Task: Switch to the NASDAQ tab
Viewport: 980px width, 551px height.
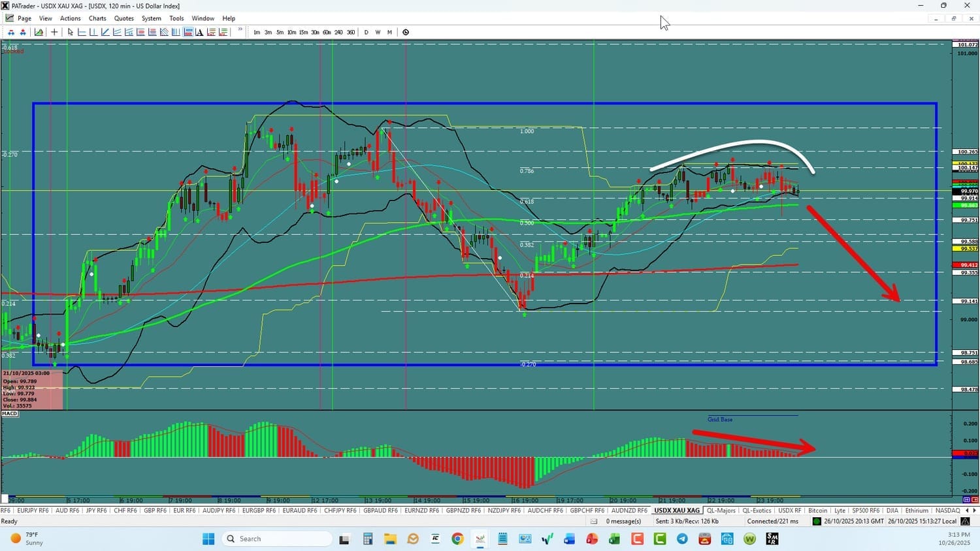Action: [947, 511]
